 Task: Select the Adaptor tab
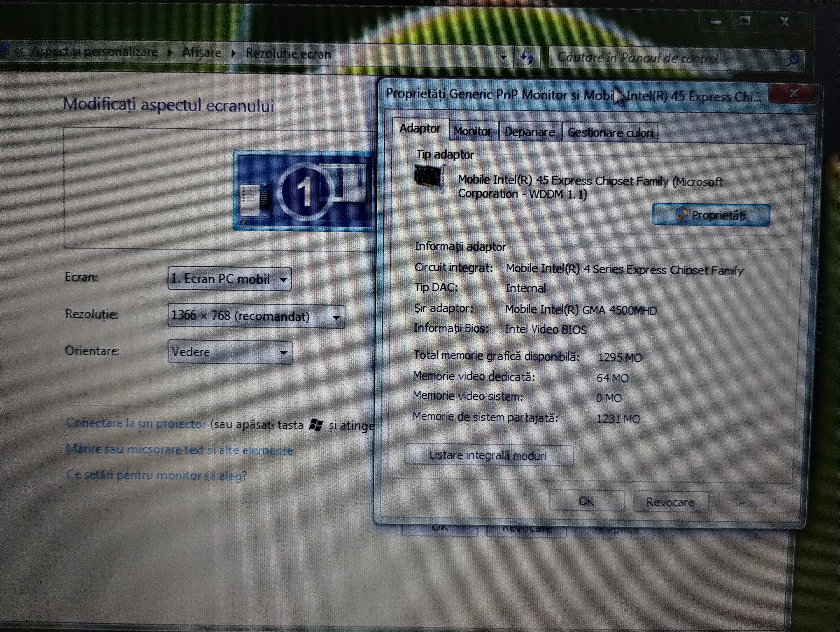pyautogui.click(x=420, y=129)
